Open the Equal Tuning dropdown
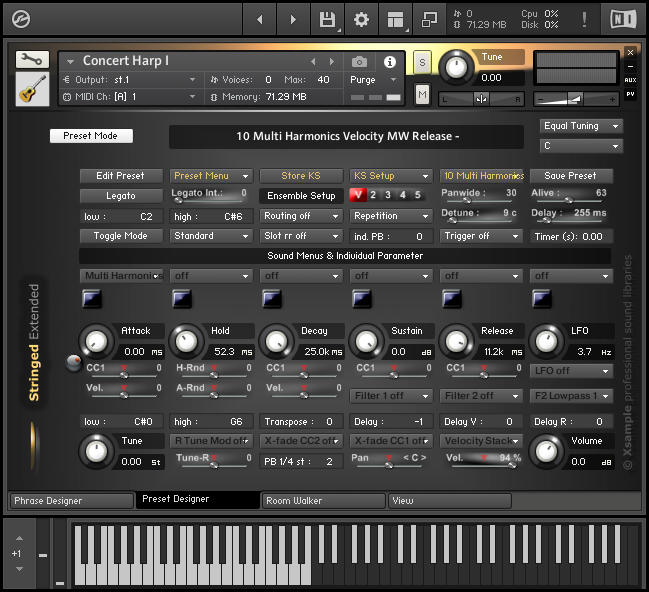Viewport: 649px width, 592px height. point(581,126)
